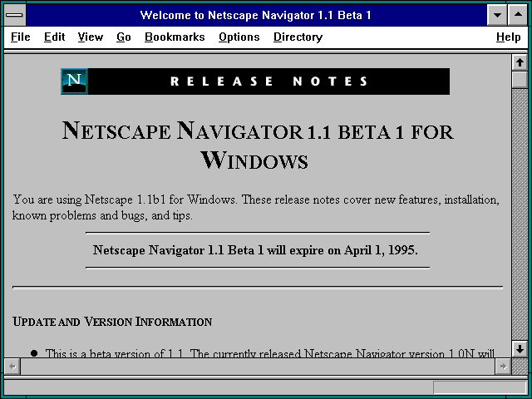Click the vertical scrollbar up arrow

click(520, 63)
